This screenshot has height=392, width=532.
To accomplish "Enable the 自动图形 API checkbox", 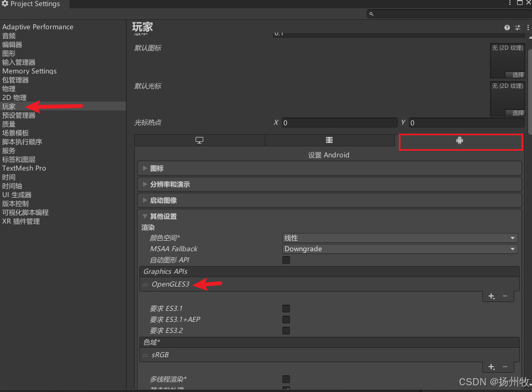I will (x=286, y=260).
